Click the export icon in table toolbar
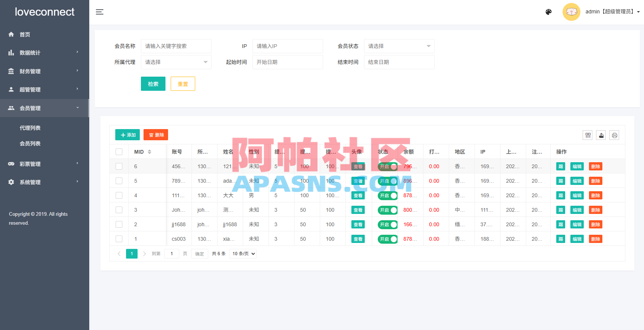This screenshot has height=330, width=644. 601,135
